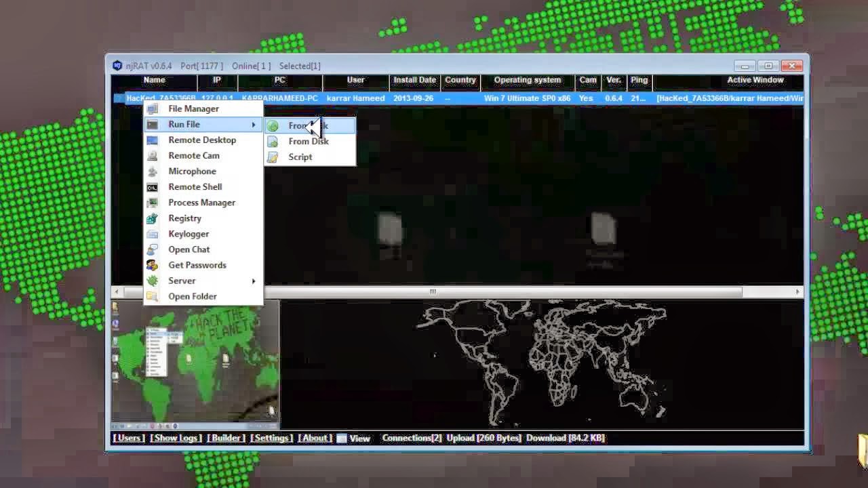868x488 pixels.
Task: Click the View icon in the bottom bar
Action: [342, 438]
